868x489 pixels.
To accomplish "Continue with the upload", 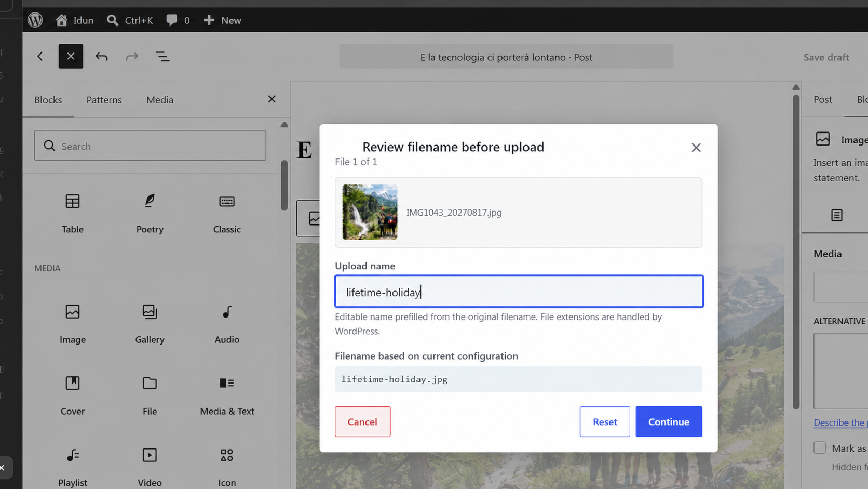I will pos(669,421).
